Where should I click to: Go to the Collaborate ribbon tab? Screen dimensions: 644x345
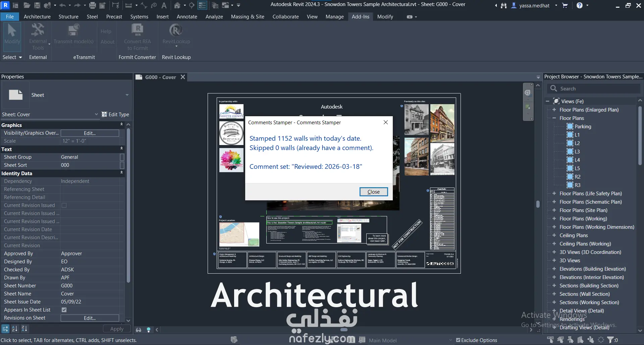pos(285,16)
